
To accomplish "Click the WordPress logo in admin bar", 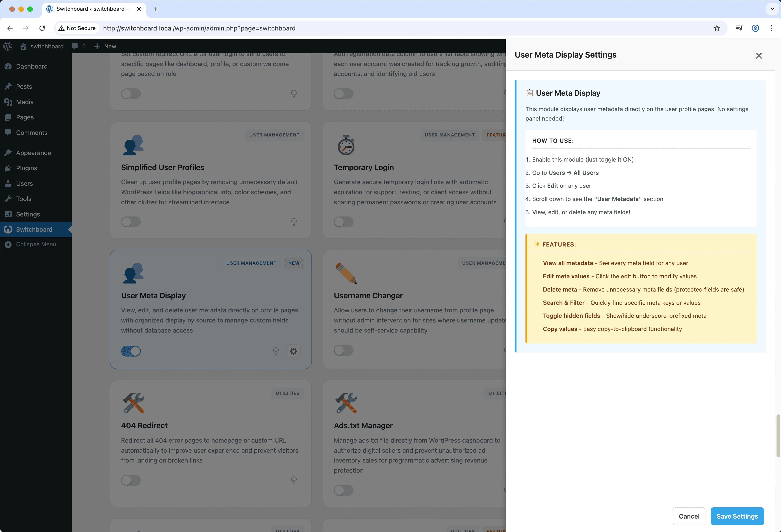I will coord(7,46).
